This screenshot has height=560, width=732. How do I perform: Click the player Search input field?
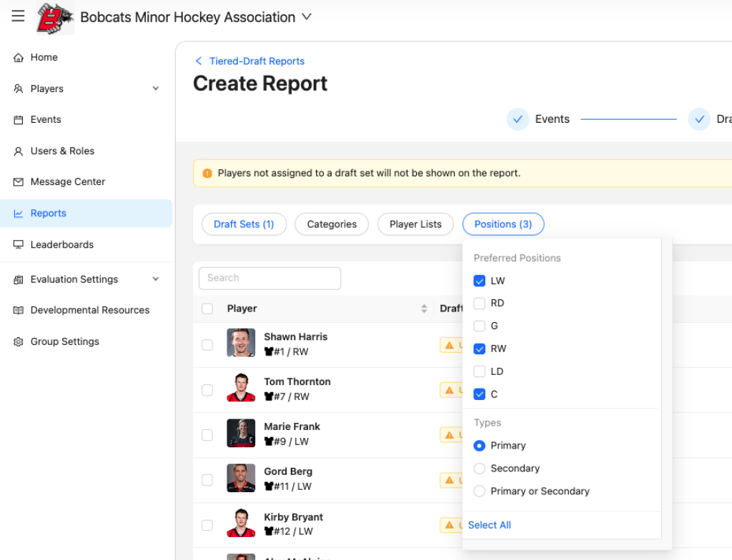[x=269, y=278]
